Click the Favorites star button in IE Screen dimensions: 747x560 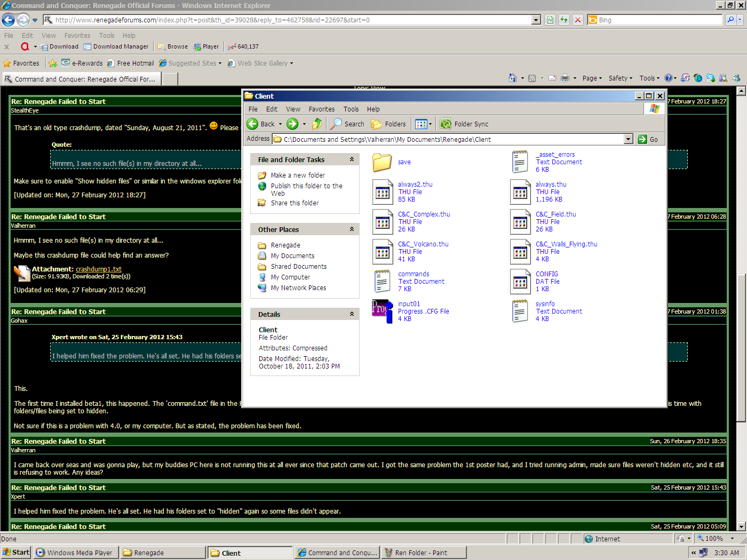tap(21, 63)
